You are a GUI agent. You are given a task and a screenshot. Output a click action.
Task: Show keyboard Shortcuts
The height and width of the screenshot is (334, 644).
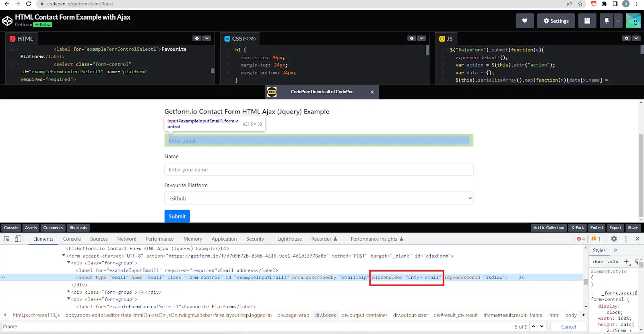(78, 228)
